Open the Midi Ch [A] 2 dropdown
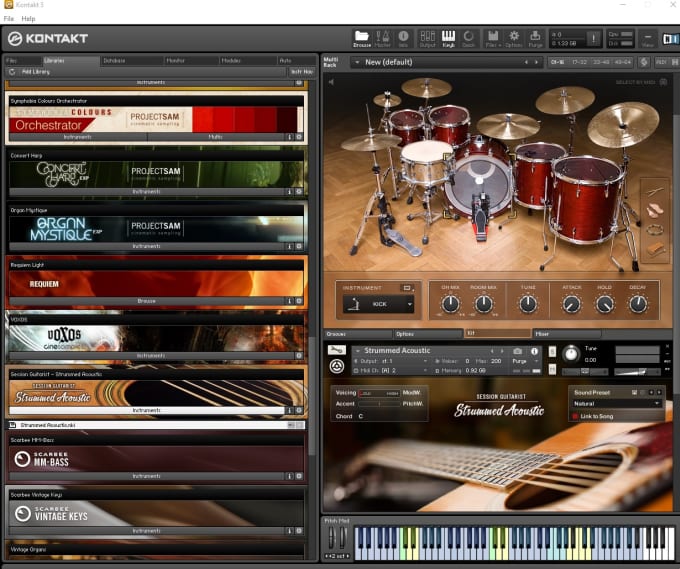The image size is (680, 569). [x=425, y=370]
